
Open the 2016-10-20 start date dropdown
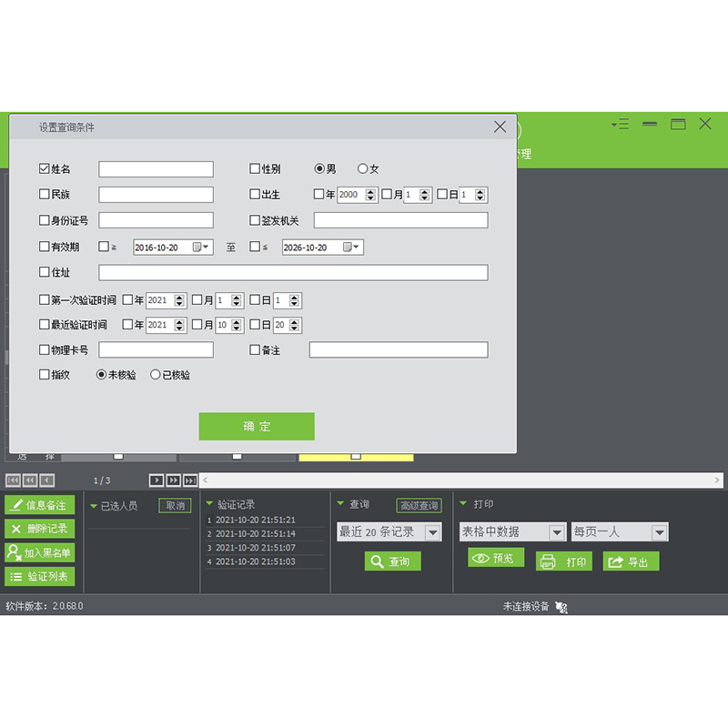207,247
